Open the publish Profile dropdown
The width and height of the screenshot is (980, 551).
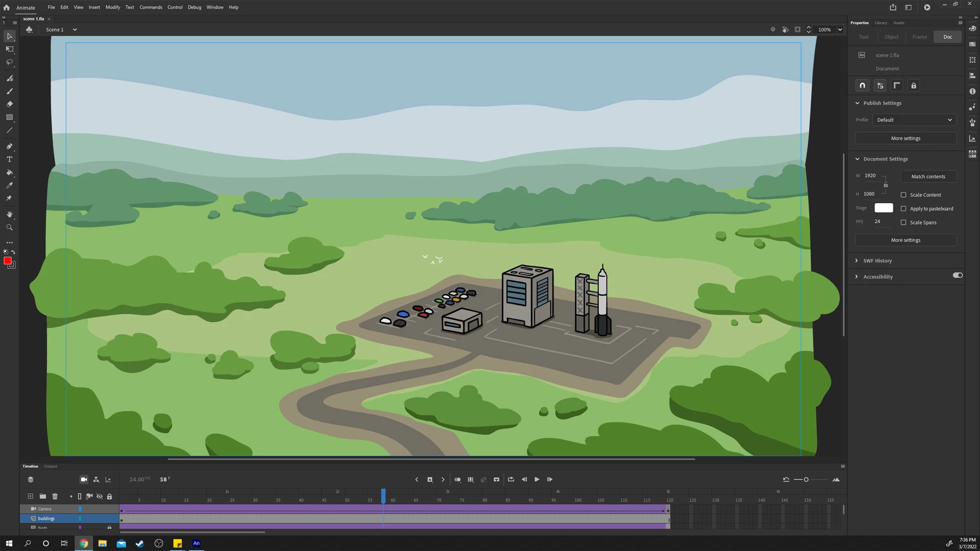[x=914, y=120]
